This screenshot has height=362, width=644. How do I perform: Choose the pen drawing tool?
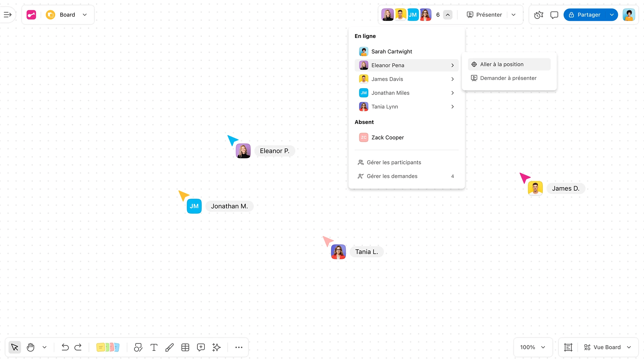[x=170, y=347]
